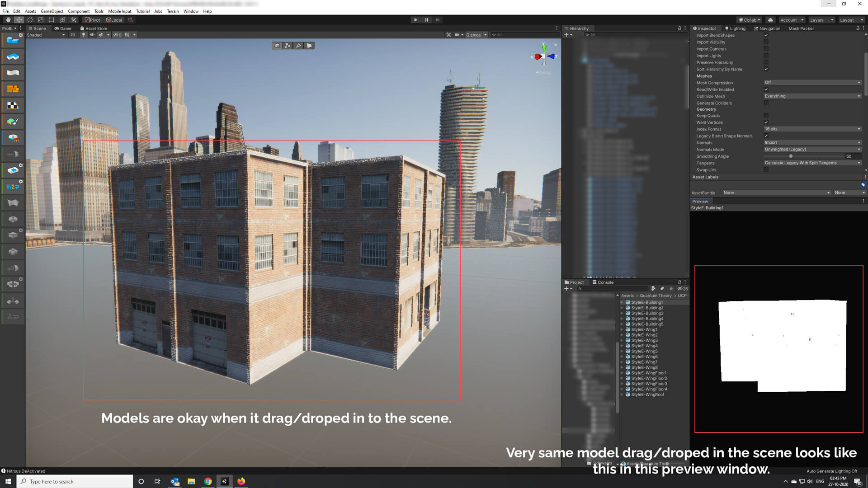Enable Import Cameras checkbox

pyautogui.click(x=766, y=49)
